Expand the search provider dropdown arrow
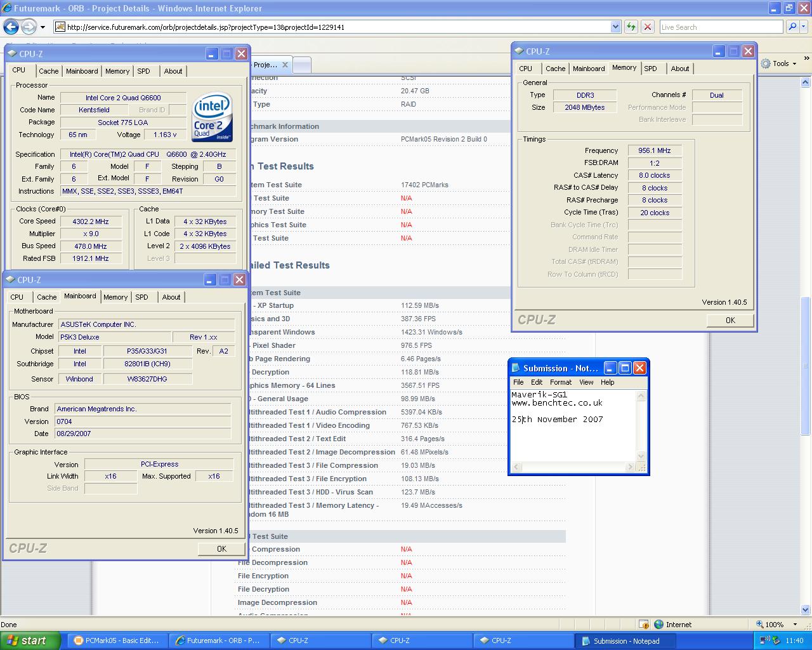Viewport: 812px width, 650px height. [x=804, y=27]
